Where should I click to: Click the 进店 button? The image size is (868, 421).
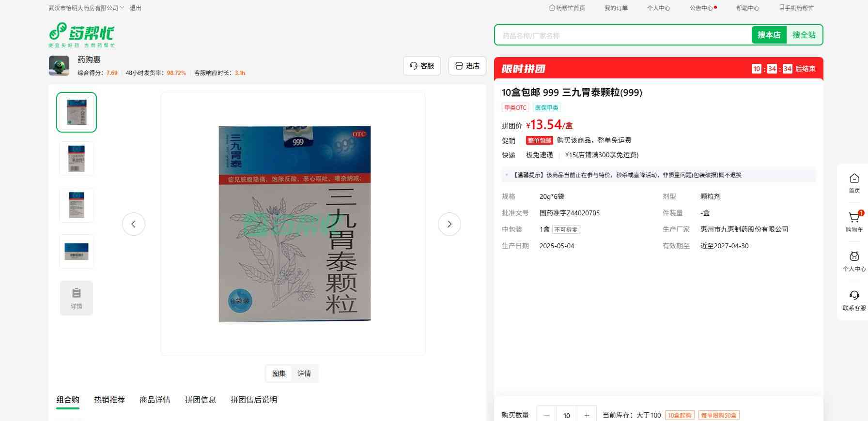pyautogui.click(x=467, y=66)
